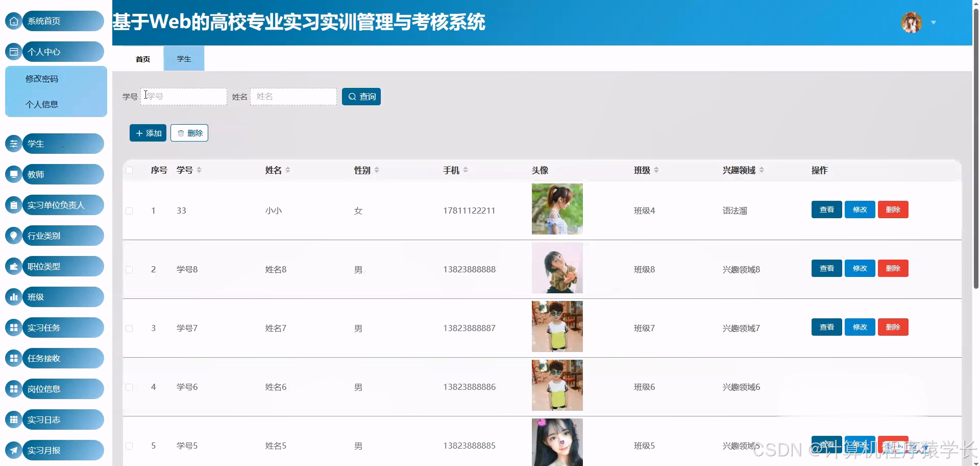
Task: Click the icon next to 学生 sidebar item
Action: point(14,144)
